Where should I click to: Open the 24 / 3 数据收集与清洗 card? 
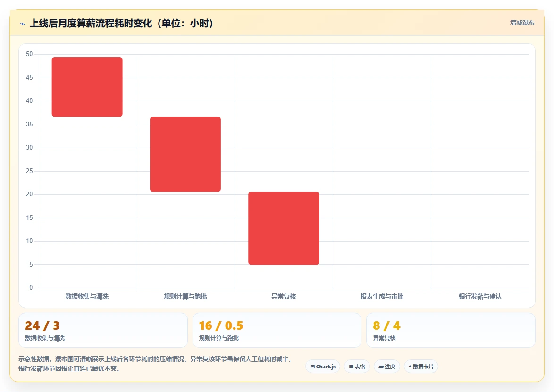103,330
